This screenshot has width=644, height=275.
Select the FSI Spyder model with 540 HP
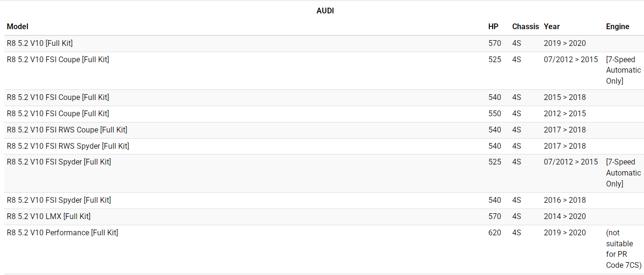[59, 200]
